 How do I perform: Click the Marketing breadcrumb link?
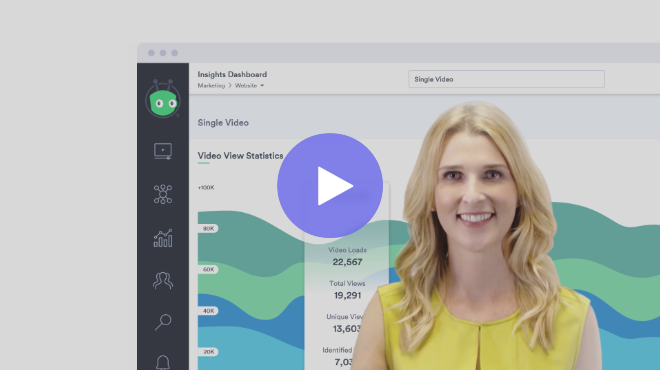coord(211,85)
